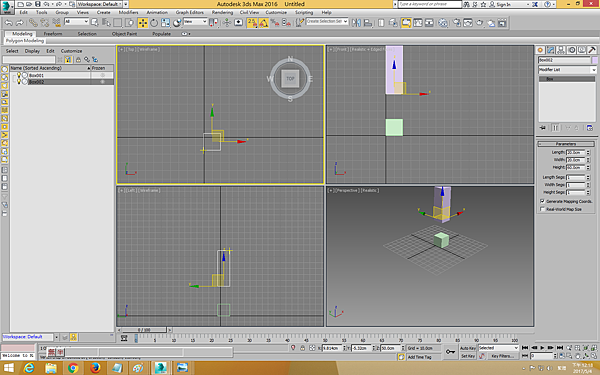Toggle Real-World Map Size checkbox
Viewport: 600px width, 375px height.
(542, 209)
